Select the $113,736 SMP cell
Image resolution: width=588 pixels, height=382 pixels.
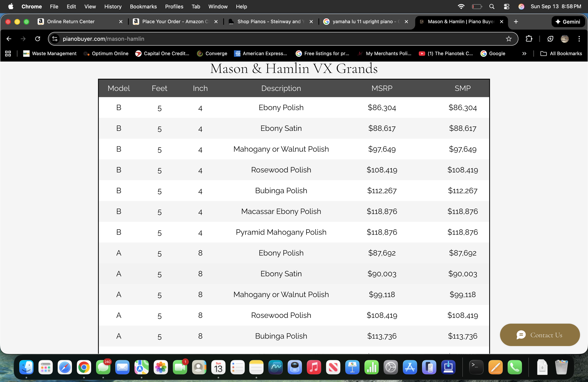click(462, 336)
